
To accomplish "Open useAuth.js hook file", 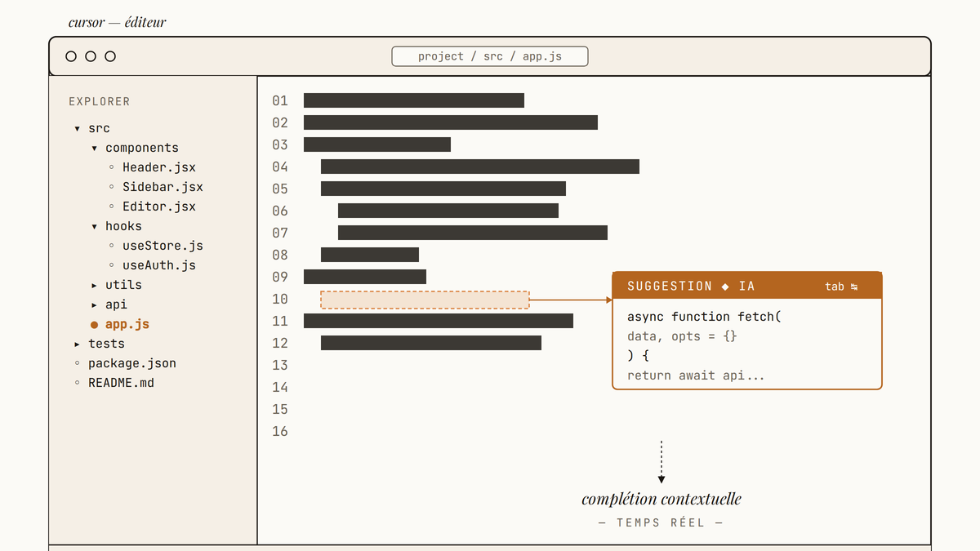I will tap(158, 265).
